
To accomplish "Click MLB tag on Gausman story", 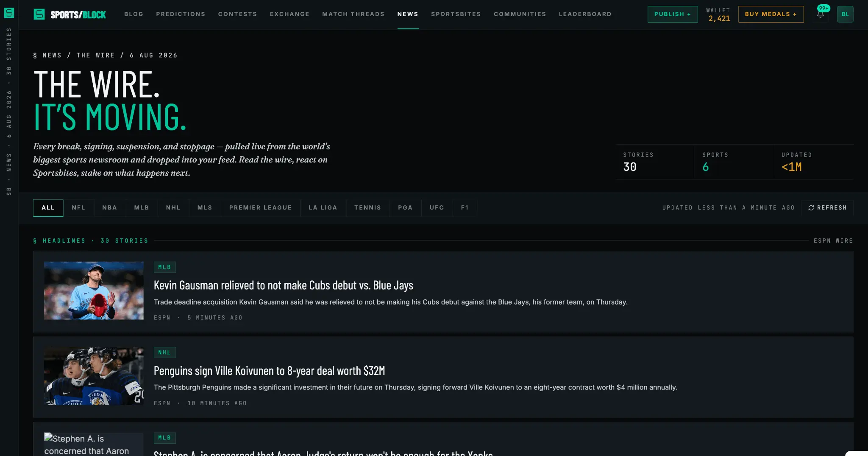I will pos(164,267).
